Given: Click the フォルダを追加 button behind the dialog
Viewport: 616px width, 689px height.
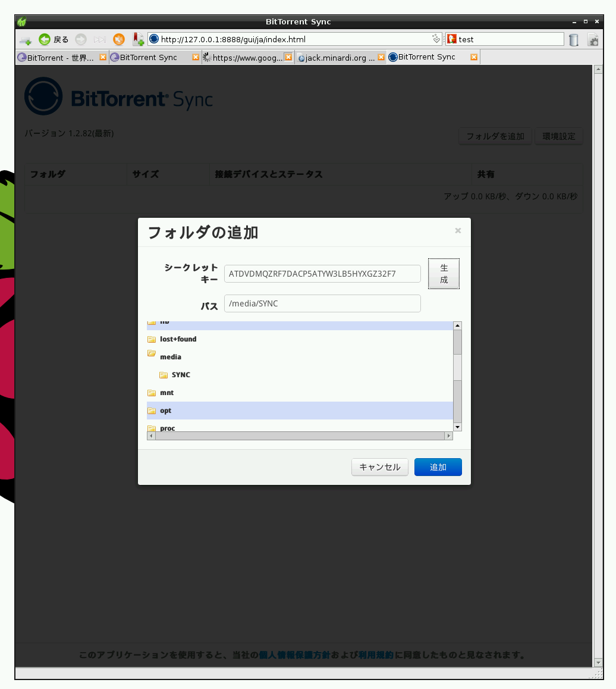Looking at the screenshot, I should coord(495,136).
